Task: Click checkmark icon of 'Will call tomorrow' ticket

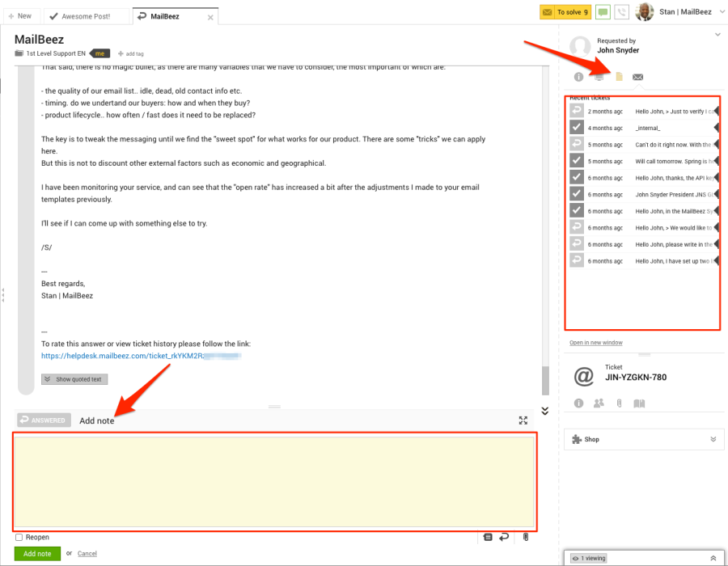Action: (577, 161)
